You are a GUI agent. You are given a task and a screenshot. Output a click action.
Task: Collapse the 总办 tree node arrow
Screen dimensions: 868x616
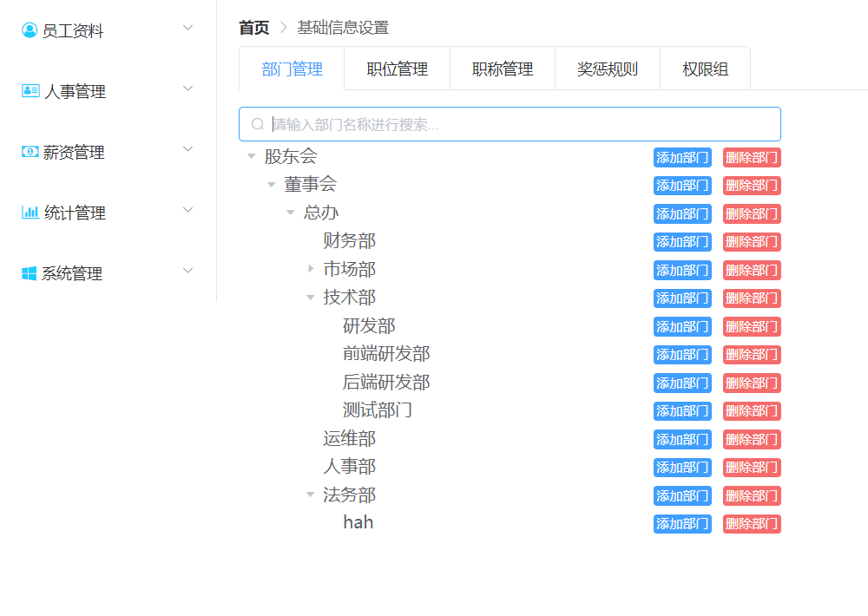point(291,213)
